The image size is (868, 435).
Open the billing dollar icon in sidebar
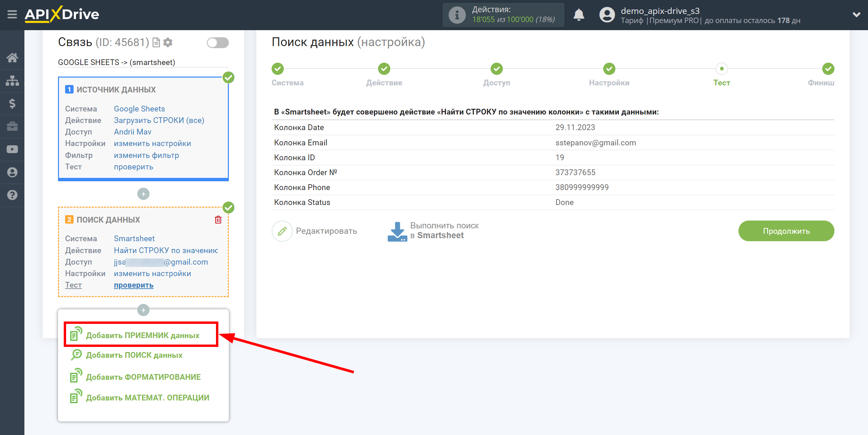point(12,103)
